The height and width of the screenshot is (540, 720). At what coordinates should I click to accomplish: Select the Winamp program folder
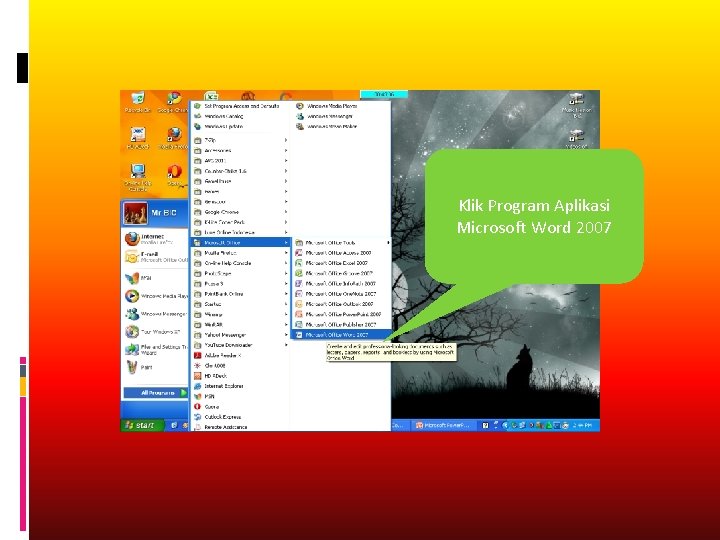239,314
